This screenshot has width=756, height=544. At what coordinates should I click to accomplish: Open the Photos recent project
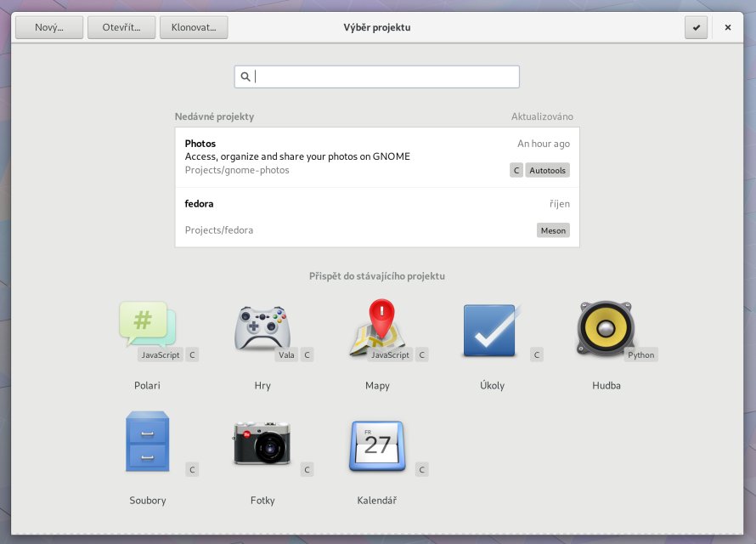point(340,156)
